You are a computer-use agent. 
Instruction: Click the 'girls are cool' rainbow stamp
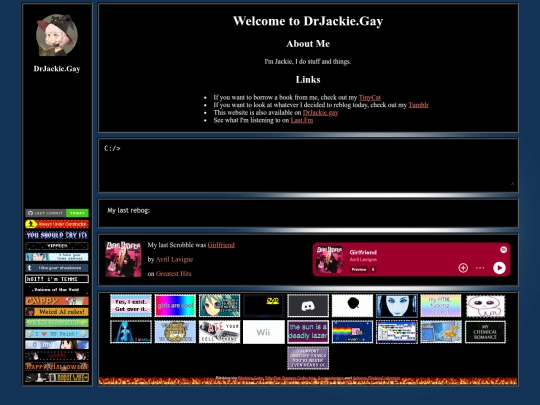click(x=175, y=305)
